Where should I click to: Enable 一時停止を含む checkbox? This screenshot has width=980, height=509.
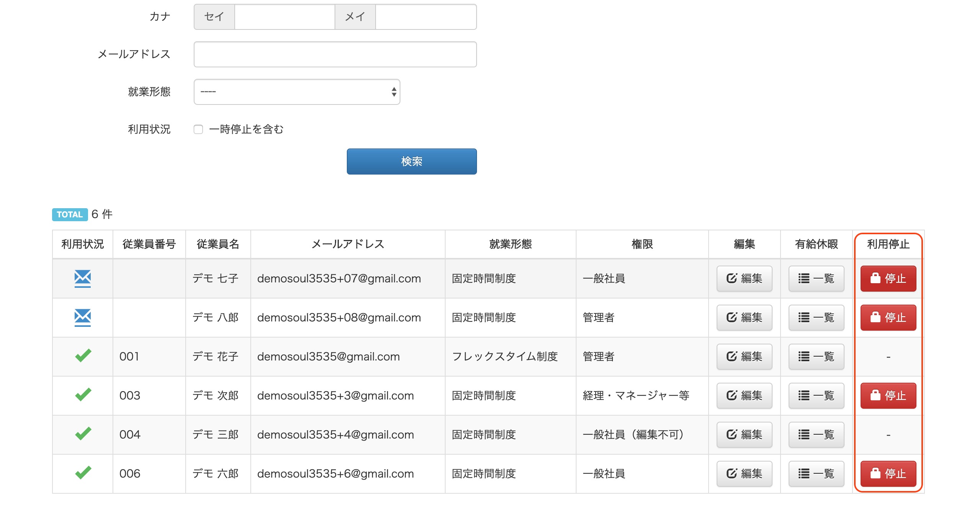(198, 129)
